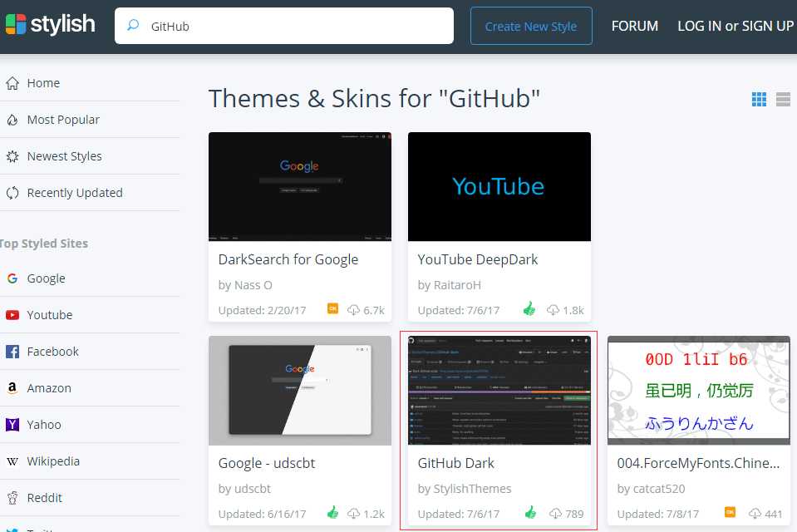The image size is (797, 532).
Task: Select Google under Top Styled Sites
Action: click(x=46, y=278)
